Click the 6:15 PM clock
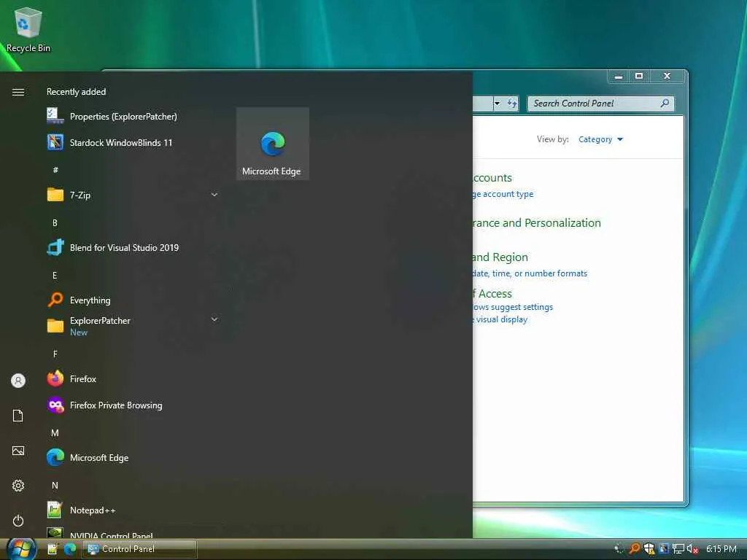This screenshot has width=747, height=560. 721,549
